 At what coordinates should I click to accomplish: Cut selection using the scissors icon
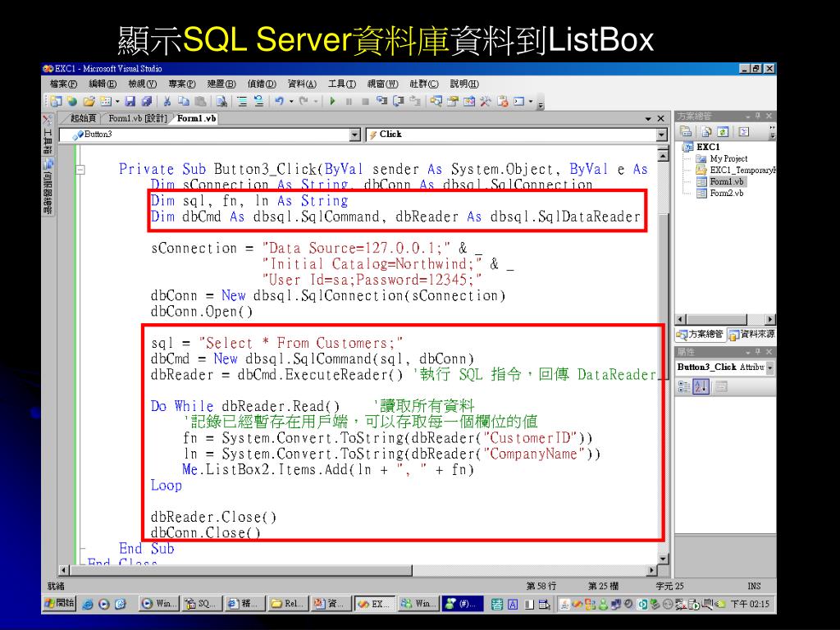[167, 101]
